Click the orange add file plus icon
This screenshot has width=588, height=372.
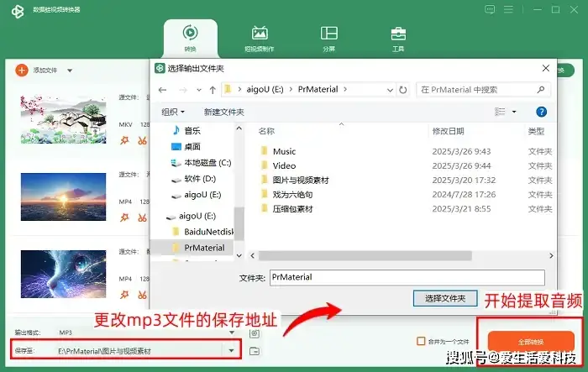click(x=21, y=71)
